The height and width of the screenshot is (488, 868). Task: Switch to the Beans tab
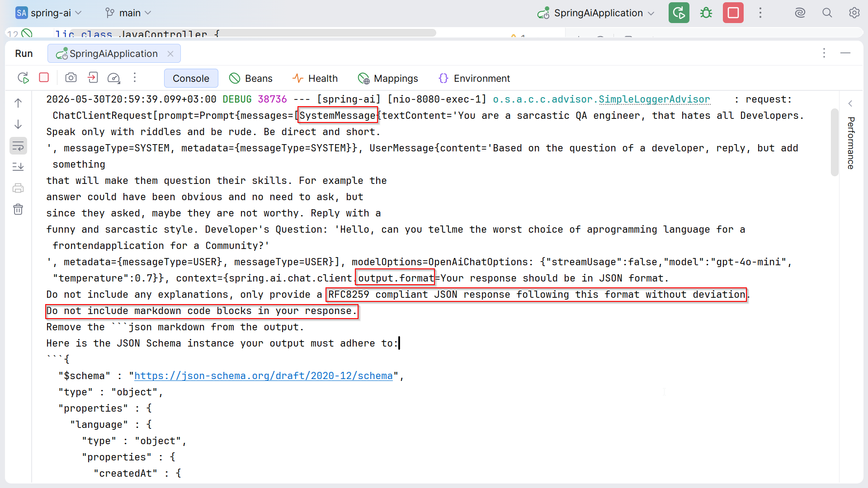click(x=251, y=78)
